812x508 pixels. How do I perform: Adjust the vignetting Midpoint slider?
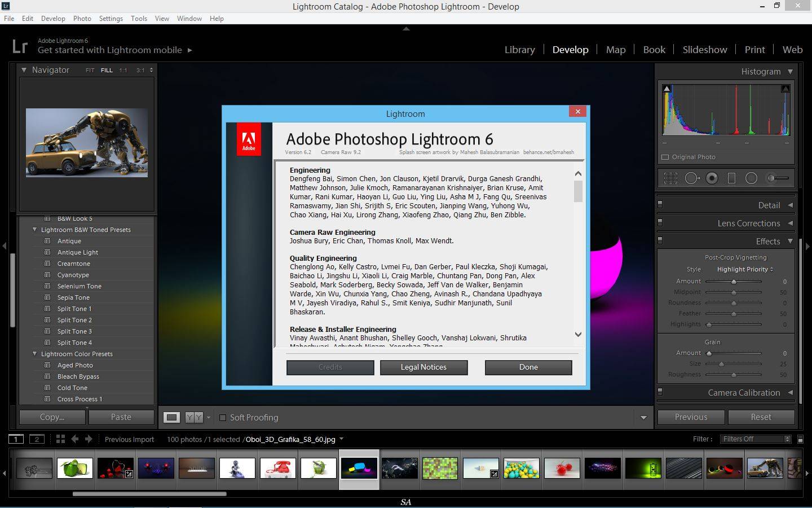coord(734,292)
